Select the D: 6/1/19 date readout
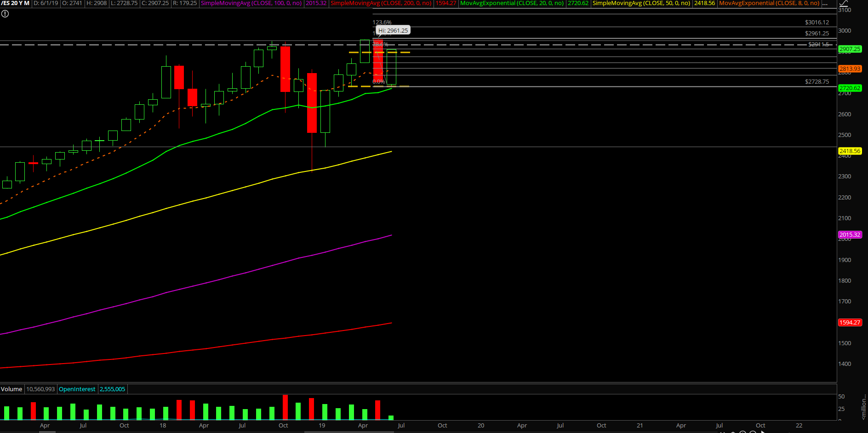 pos(46,3)
